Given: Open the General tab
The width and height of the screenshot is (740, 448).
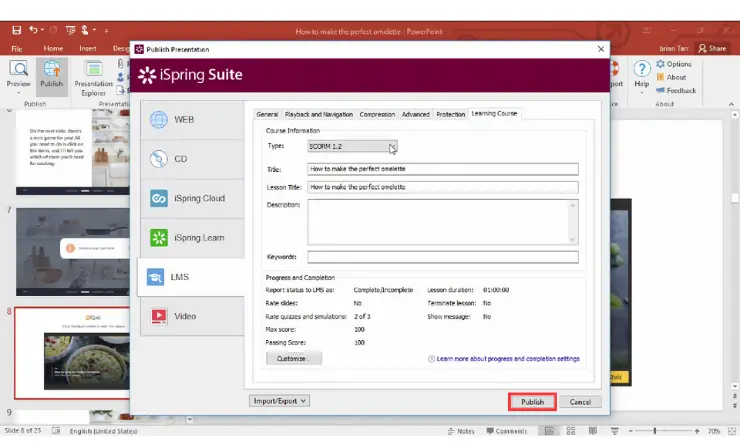Looking at the screenshot, I should tap(267, 114).
